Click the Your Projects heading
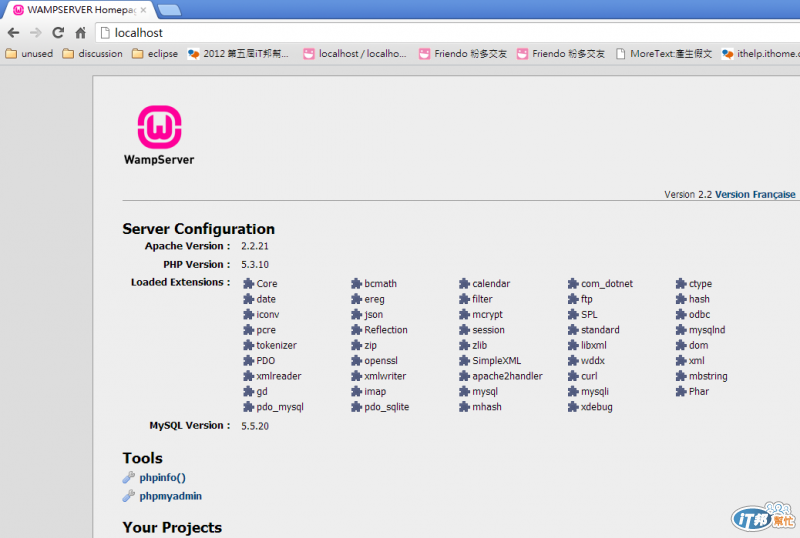Image resolution: width=800 pixels, height=538 pixels. (x=172, y=527)
